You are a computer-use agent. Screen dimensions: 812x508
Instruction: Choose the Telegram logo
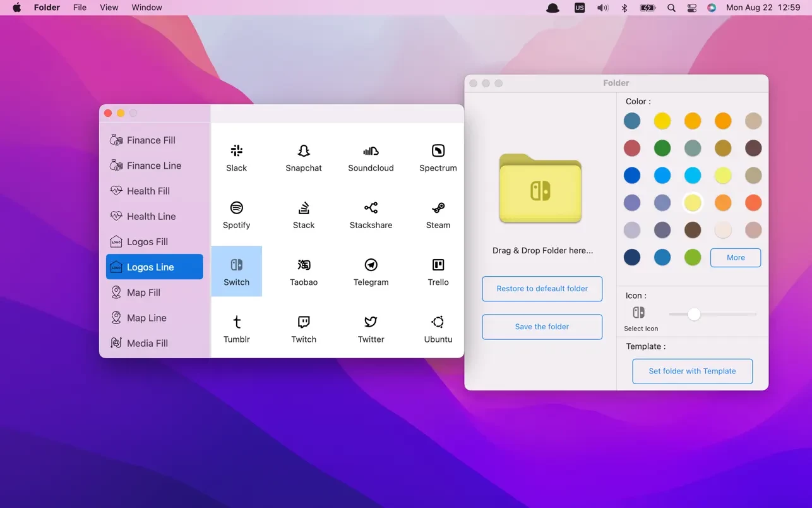point(371,270)
